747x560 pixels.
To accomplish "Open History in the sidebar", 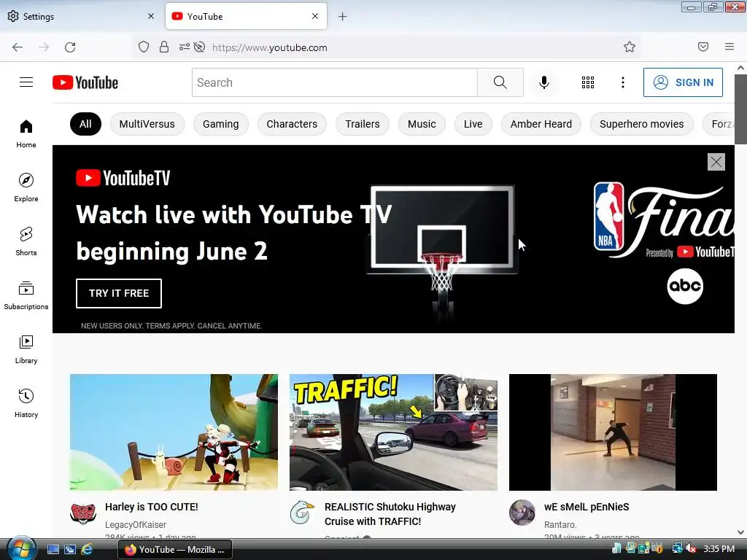I will [x=26, y=403].
